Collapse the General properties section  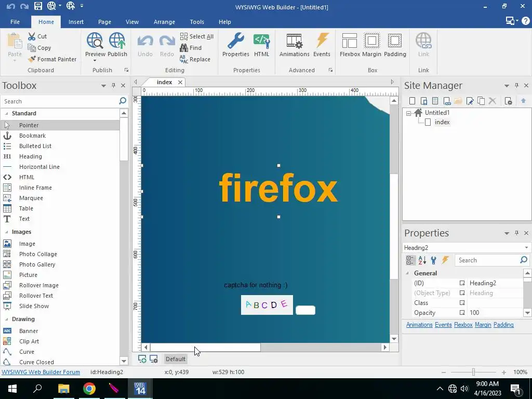(x=407, y=273)
